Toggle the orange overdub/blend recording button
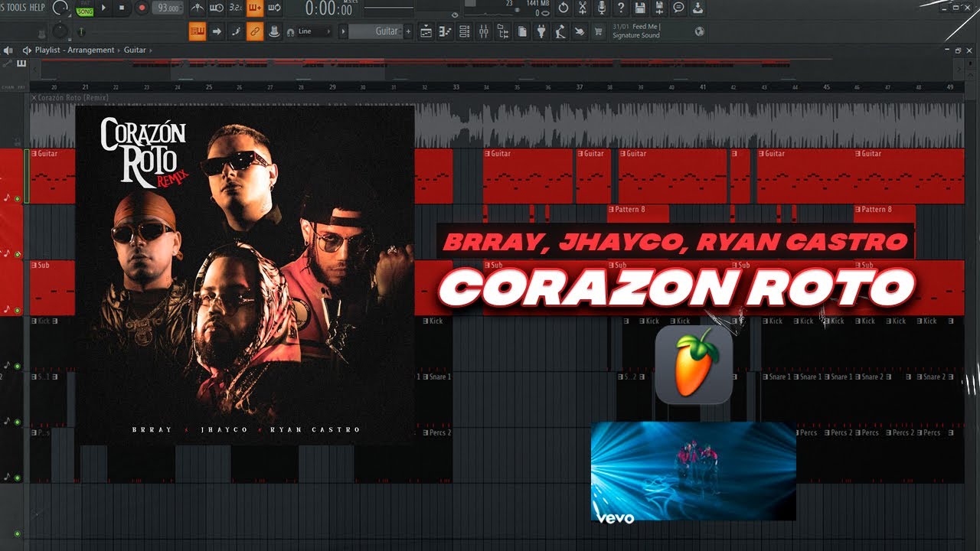This screenshot has width=980, height=551. coord(255,8)
